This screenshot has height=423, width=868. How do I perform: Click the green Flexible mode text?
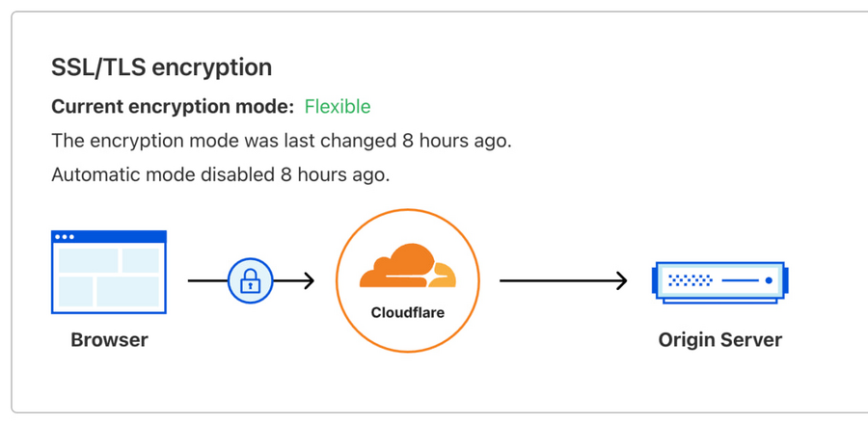point(338,107)
